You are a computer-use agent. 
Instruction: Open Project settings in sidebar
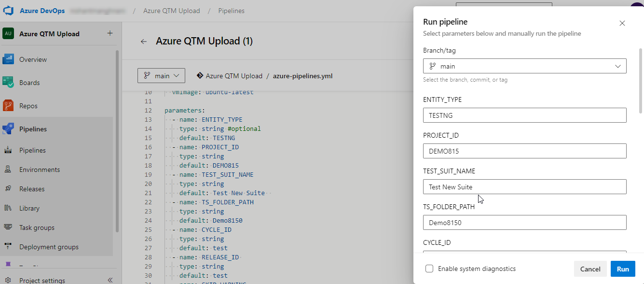[42, 280]
